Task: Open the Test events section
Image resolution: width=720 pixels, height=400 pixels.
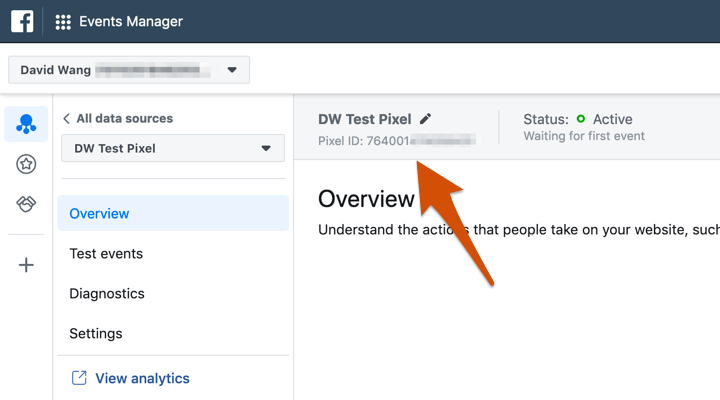Action: pyautogui.click(x=106, y=253)
